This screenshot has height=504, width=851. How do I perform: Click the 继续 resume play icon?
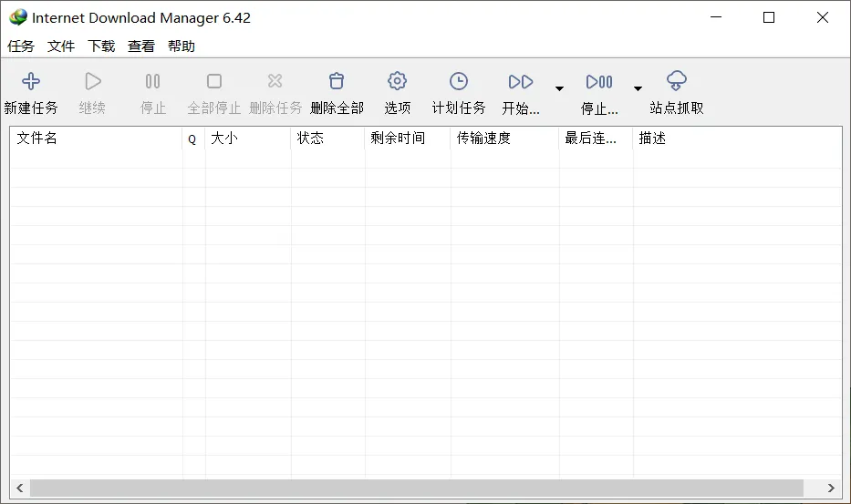(93, 81)
